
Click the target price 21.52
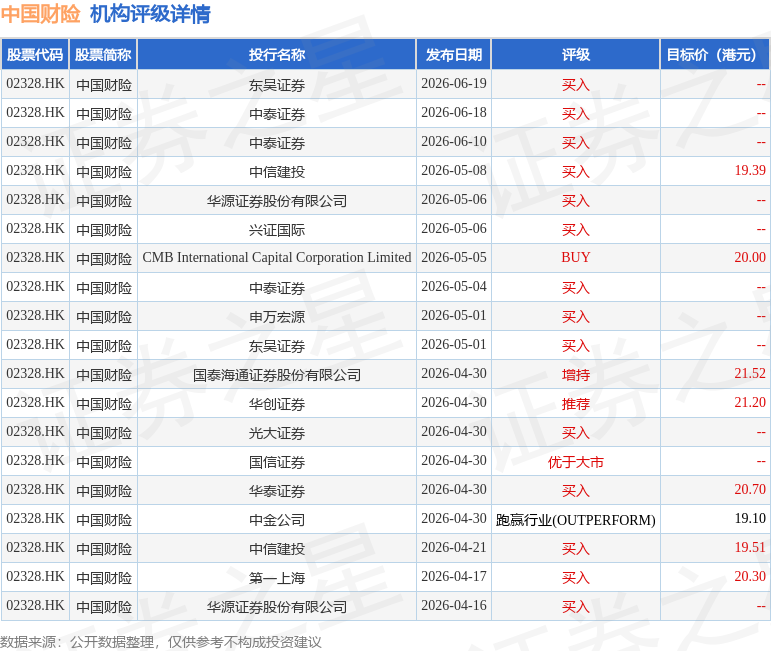coord(750,374)
